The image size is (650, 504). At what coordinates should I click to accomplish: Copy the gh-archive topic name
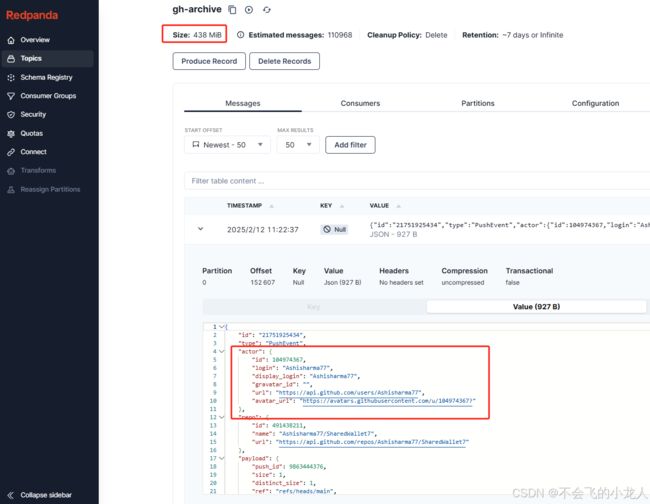(x=233, y=10)
